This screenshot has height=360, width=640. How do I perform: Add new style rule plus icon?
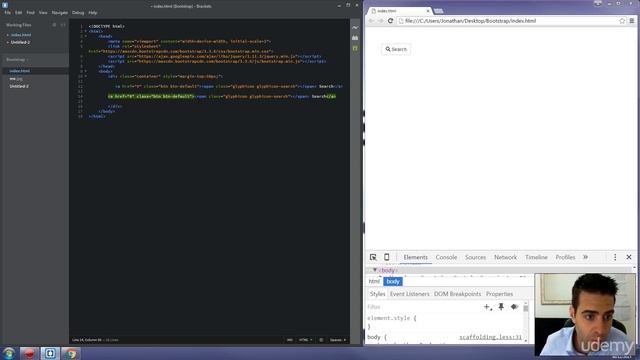tap(487, 307)
